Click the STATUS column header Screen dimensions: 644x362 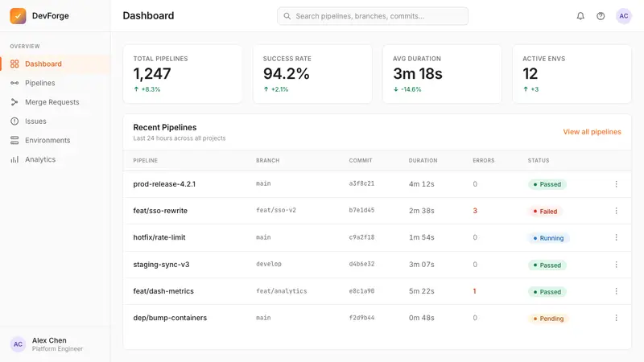coord(539,160)
